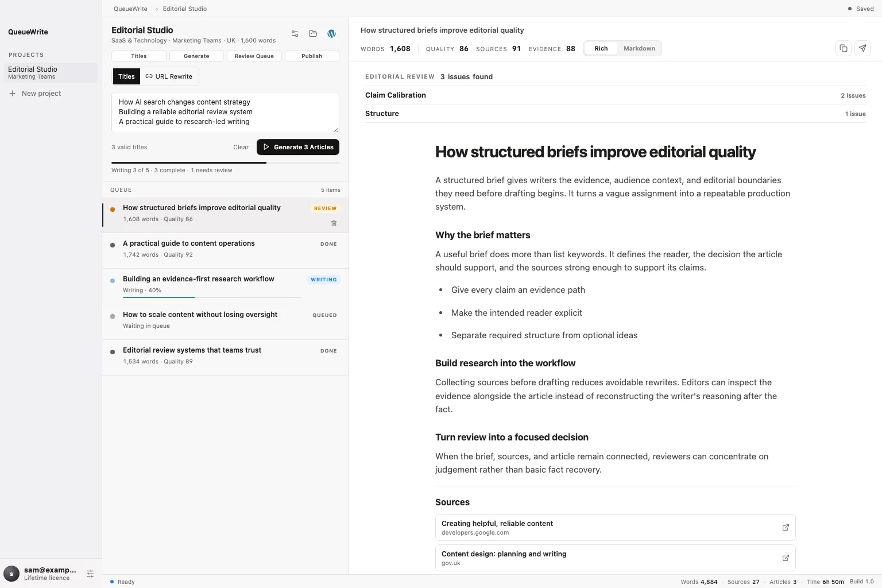Click the user avatar in sidebar footer

pyautogui.click(x=11, y=574)
